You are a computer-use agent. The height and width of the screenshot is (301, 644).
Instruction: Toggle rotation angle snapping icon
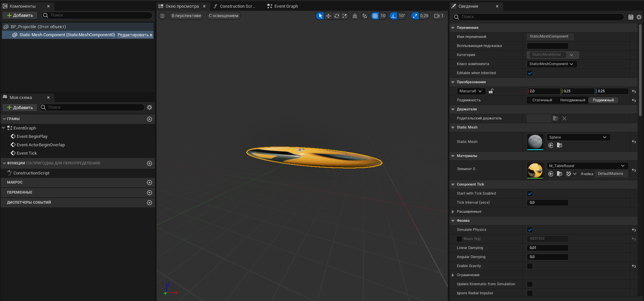pos(393,16)
